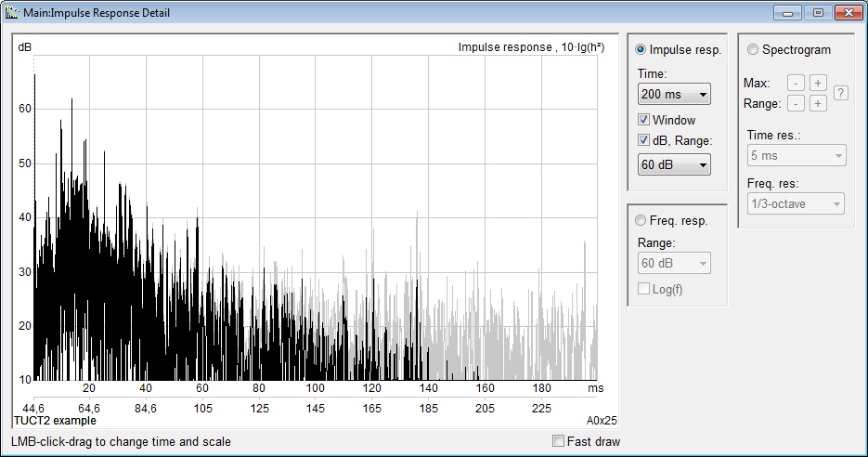Image resolution: width=868 pixels, height=457 pixels.
Task: Open the Time 200 ms dropdown
Action: click(674, 94)
